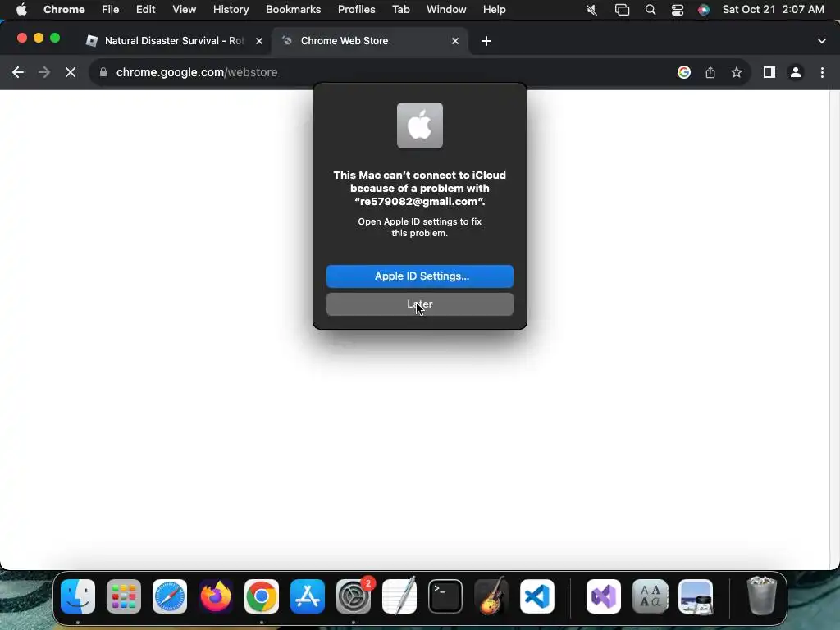Viewport: 840px width, 630px height.
Task: Expand the tab search dropdown arrow
Action: 821,41
